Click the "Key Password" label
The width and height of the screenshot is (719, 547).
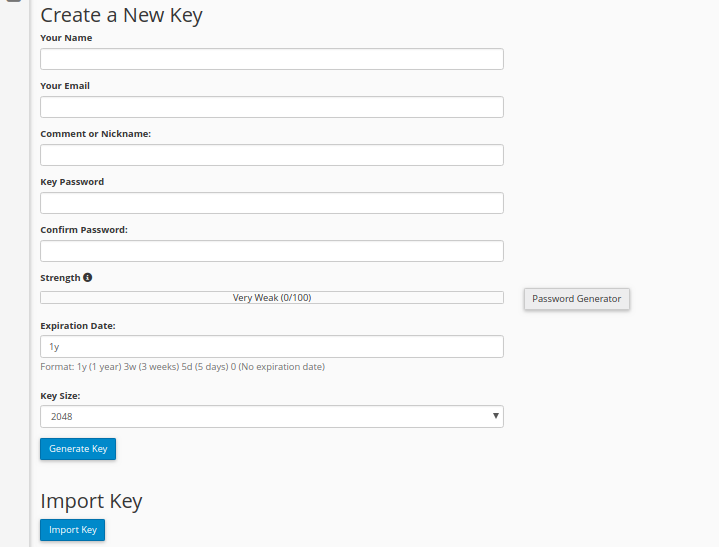pos(72,182)
